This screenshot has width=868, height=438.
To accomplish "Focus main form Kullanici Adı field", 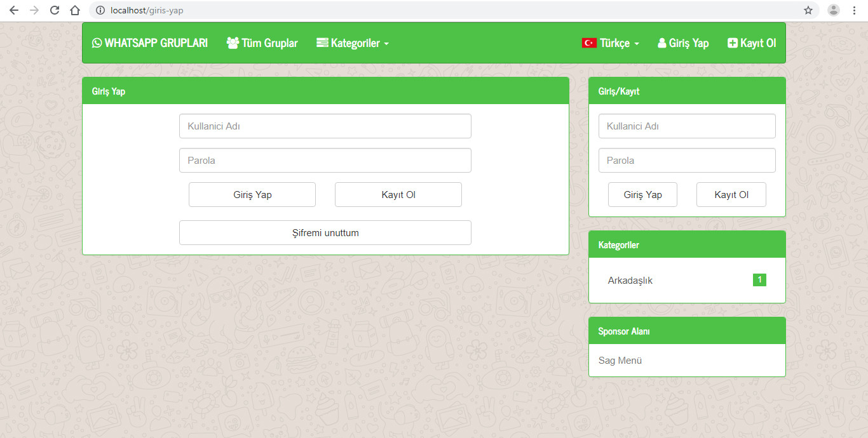I will click(x=325, y=126).
